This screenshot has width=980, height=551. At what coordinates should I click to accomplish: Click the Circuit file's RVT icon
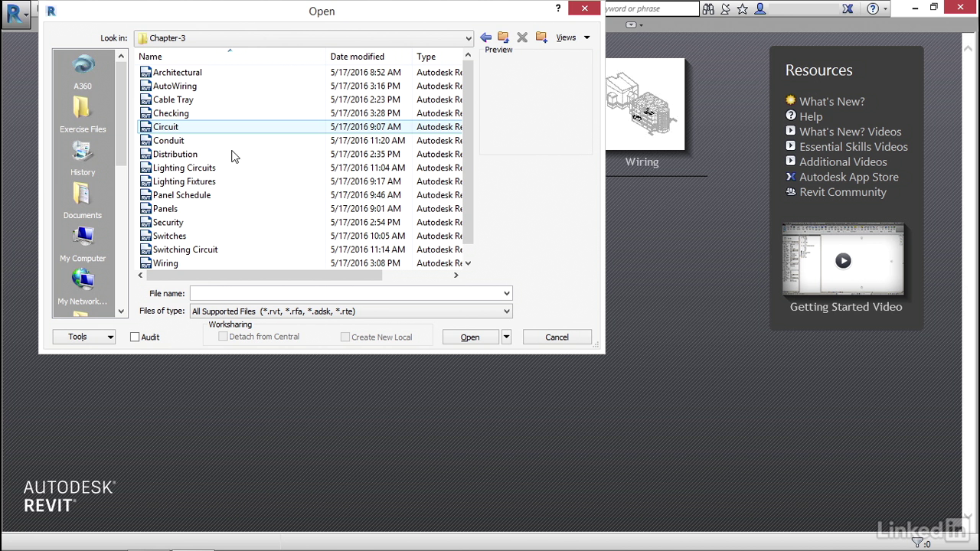(145, 127)
